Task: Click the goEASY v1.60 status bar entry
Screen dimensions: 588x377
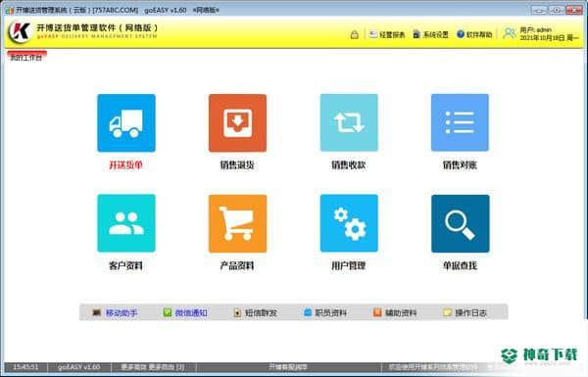Action: tap(79, 367)
